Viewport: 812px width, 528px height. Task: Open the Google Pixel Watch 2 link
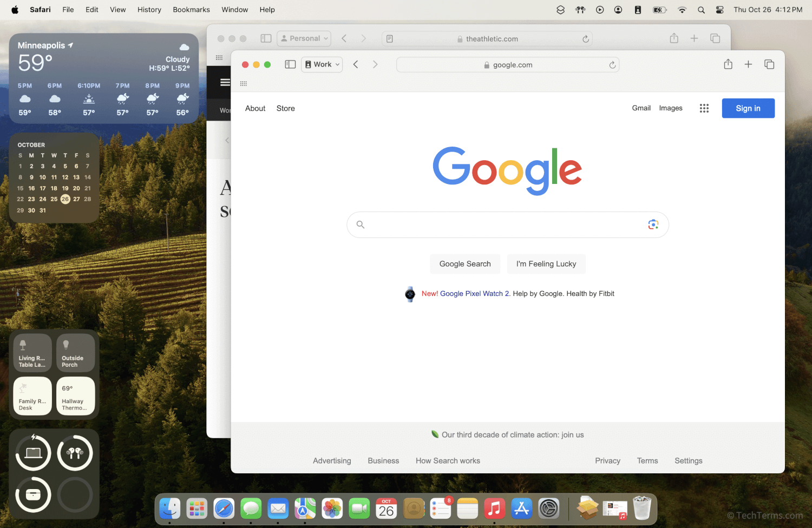click(475, 294)
